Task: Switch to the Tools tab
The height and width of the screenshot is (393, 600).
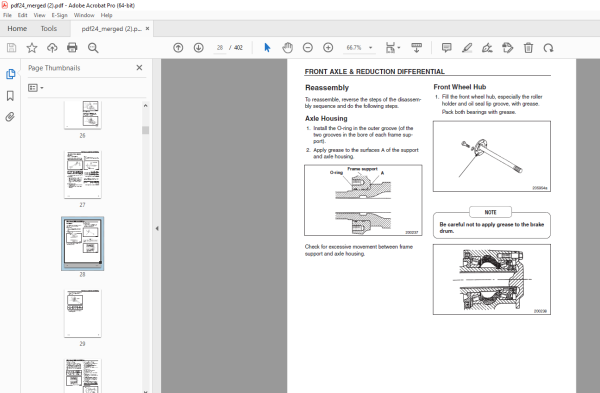Action: [49, 29]
